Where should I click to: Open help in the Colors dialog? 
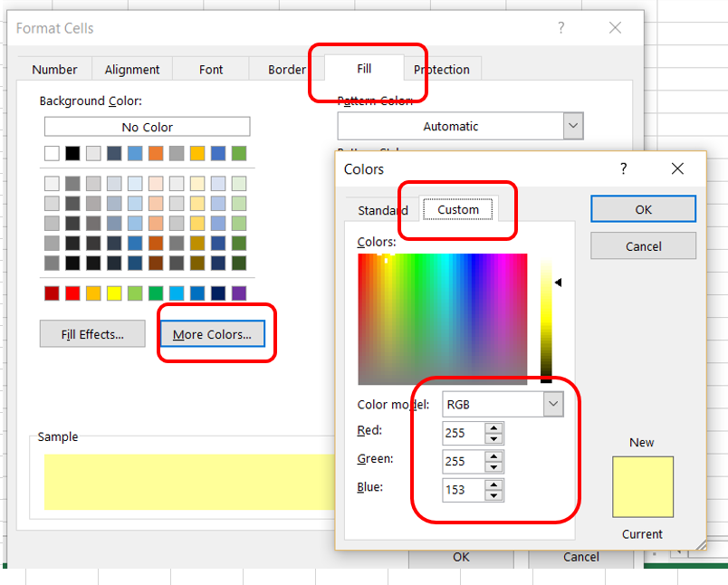pos(624,168)
